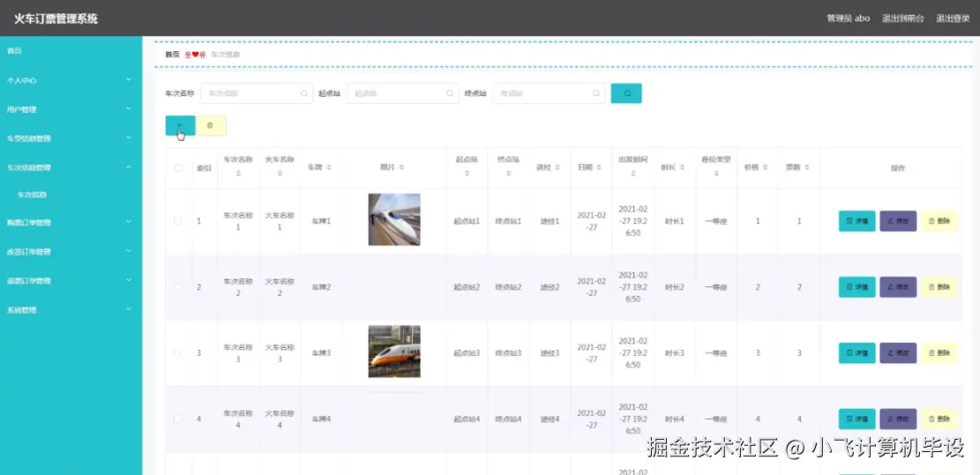The width and height of the screenshot is (980, 475).
Task: Sort by the 图片 column arrows
Action: [x=402, y=168]
